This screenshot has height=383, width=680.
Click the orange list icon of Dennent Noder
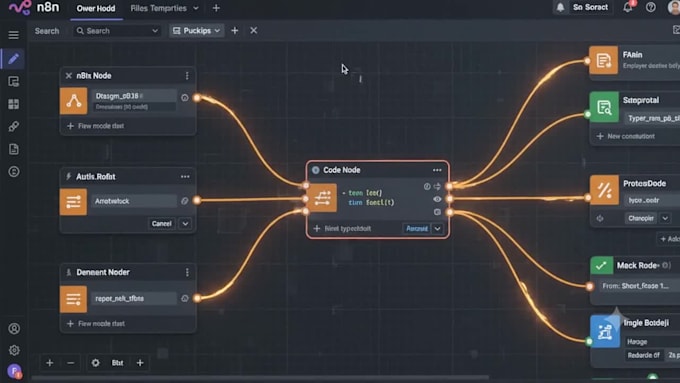tap(73, 299)
